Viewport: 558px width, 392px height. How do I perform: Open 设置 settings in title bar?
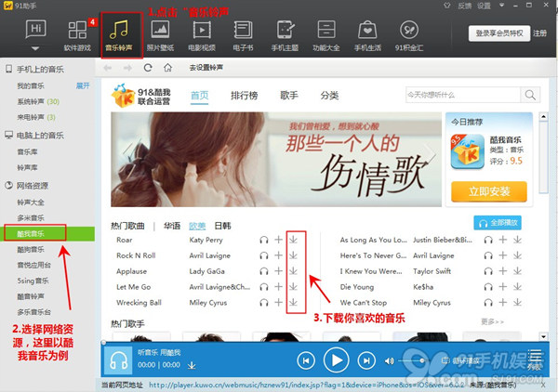484,6
